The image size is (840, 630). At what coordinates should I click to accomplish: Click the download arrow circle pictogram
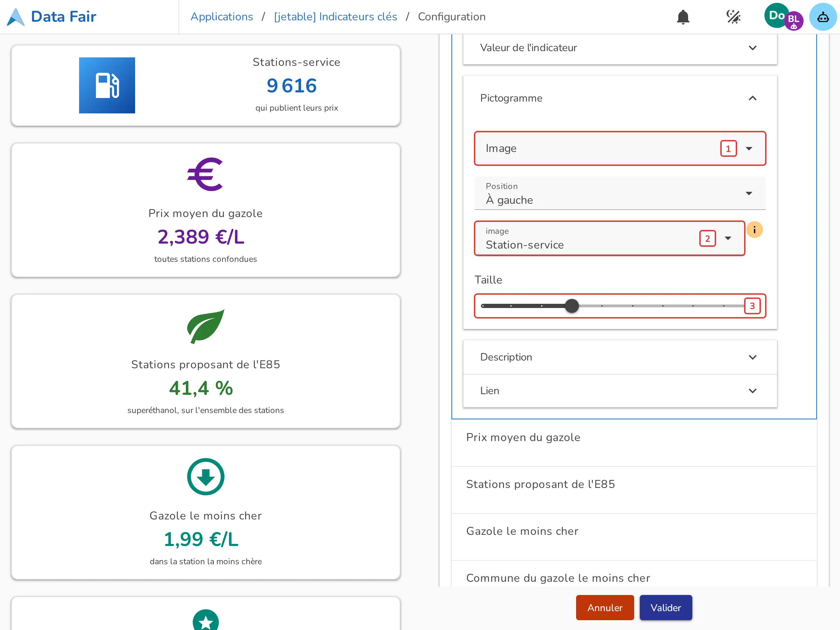(205, 477)
